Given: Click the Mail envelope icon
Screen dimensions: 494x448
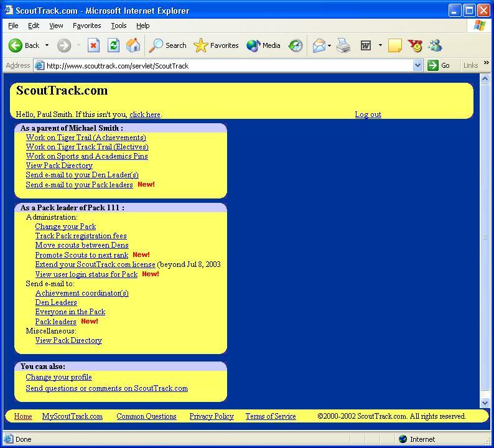Looking at the screenshot, I should tap(319, 45).
